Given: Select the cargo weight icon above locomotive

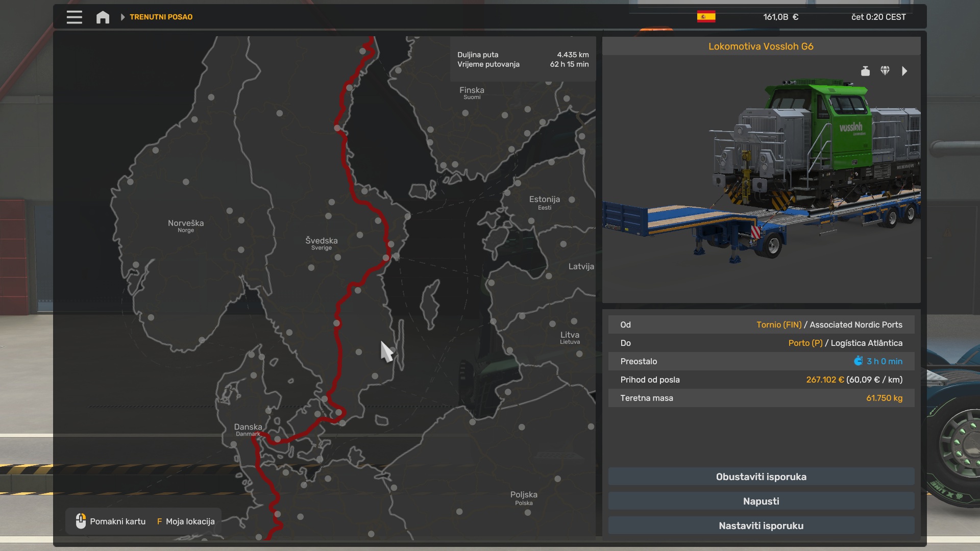Looking at the screenshot, I should (865, 71).
